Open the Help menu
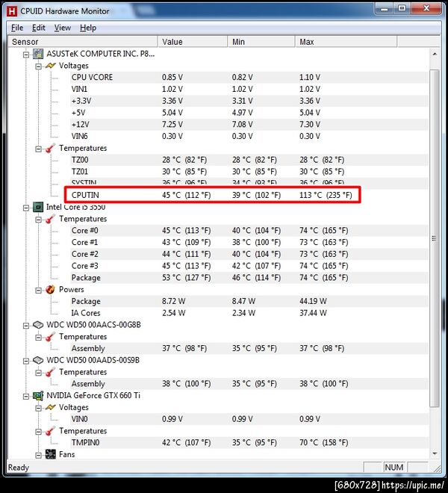 (x=88, y=28)
